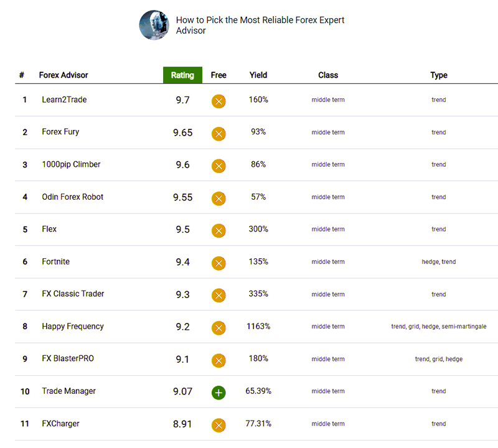Open the Learn2Trade advisor link

tap(65, 100)
